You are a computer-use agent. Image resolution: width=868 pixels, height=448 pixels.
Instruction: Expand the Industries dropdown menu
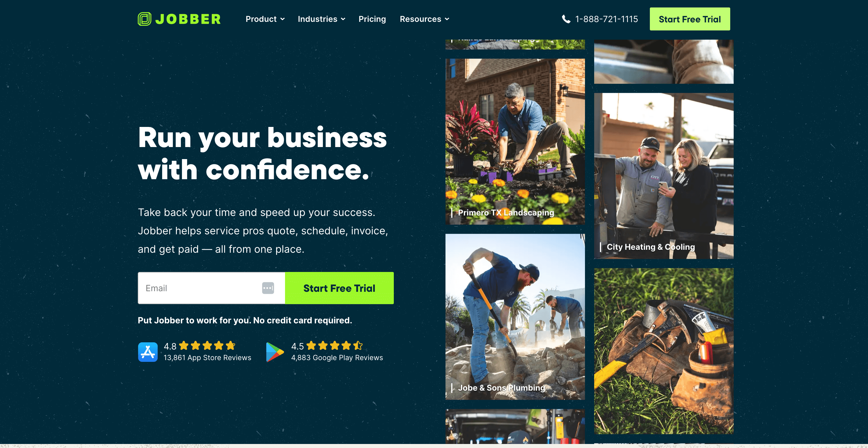[321, 19]
